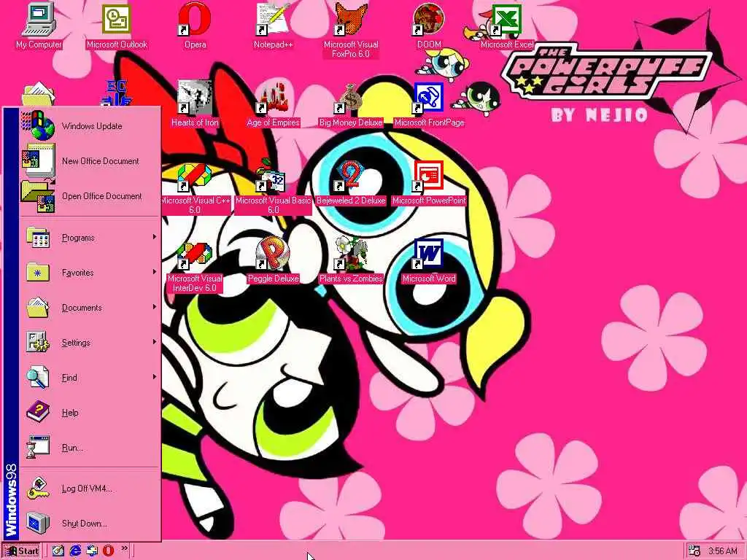
Task: Select the Hearts of Iron shortcut
Action: [195, 104]
